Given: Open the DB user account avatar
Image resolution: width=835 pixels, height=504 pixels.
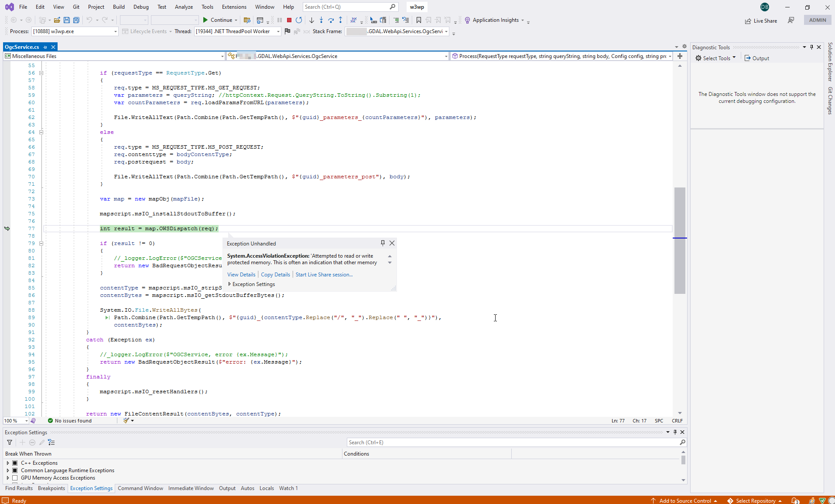Looking at the screenshot, I should point(764,7).
